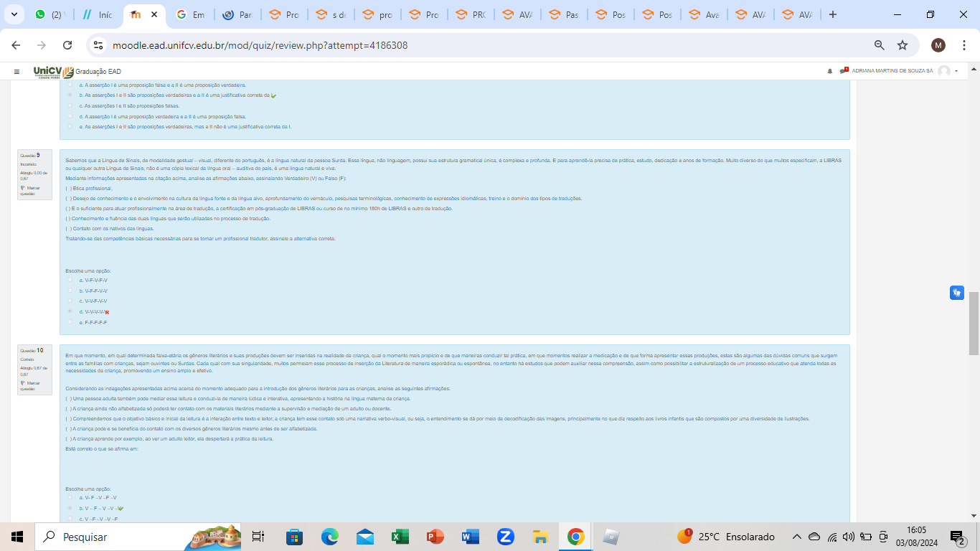Open a new browser tab
Screen dimensions: 980x551
(x=832, y=14)
